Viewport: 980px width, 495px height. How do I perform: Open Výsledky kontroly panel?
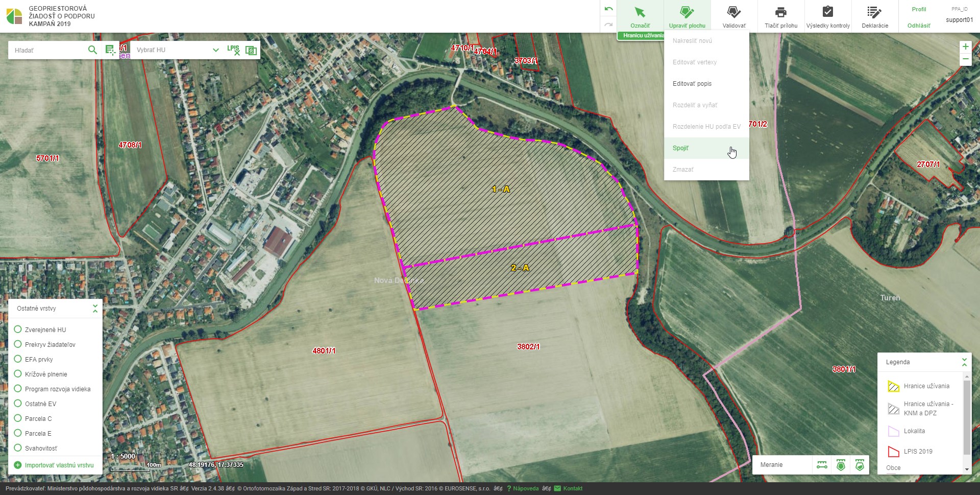click(828, 16)
